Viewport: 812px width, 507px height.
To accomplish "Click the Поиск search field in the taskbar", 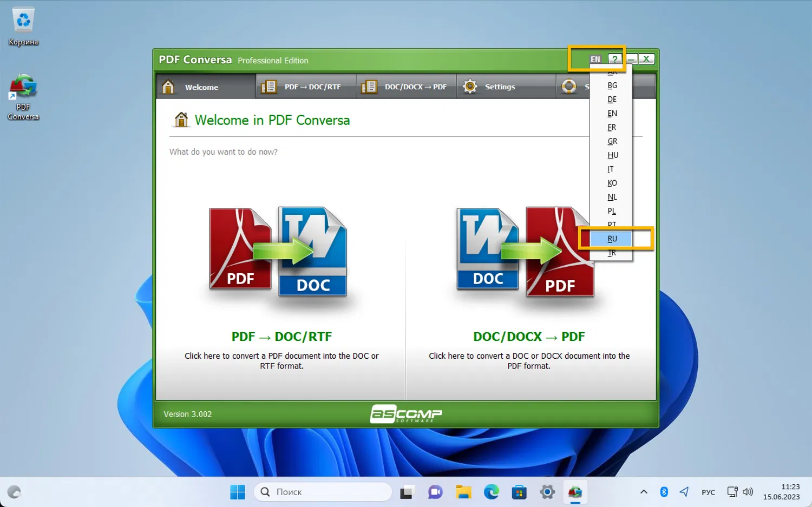I will 323,492.
